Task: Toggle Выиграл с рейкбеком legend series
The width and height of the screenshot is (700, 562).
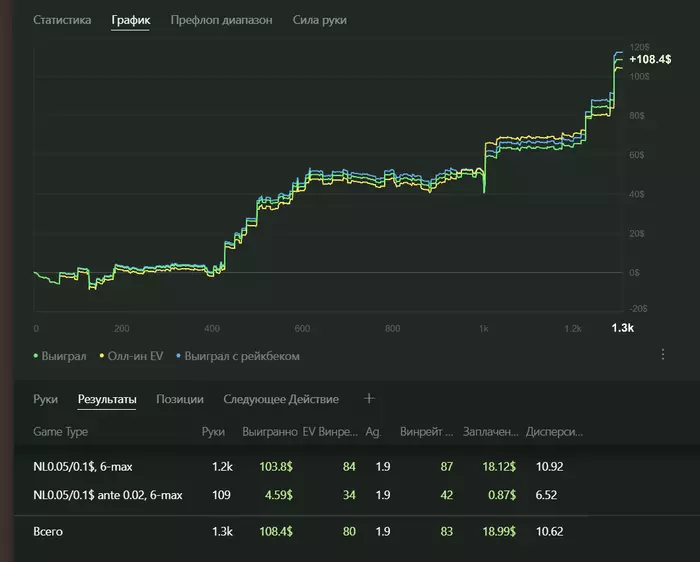Action: (x=238, y=356)
